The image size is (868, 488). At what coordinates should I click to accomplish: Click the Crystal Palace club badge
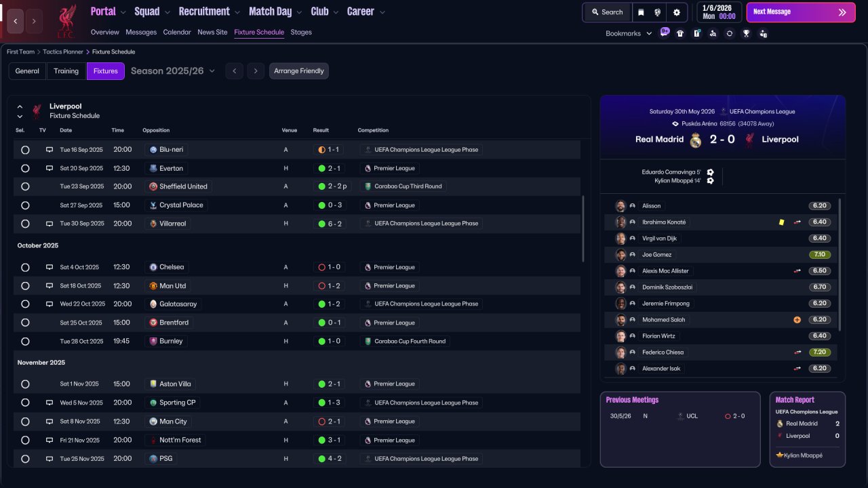pos(153,205)
